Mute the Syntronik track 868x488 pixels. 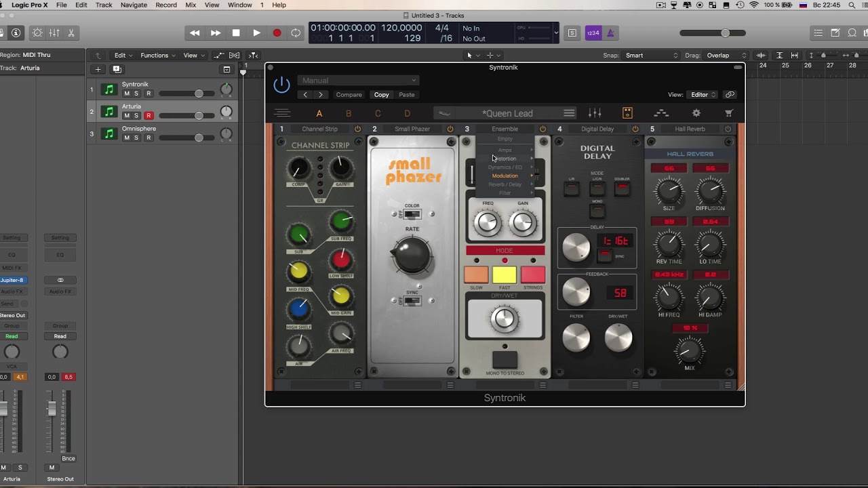126,94
